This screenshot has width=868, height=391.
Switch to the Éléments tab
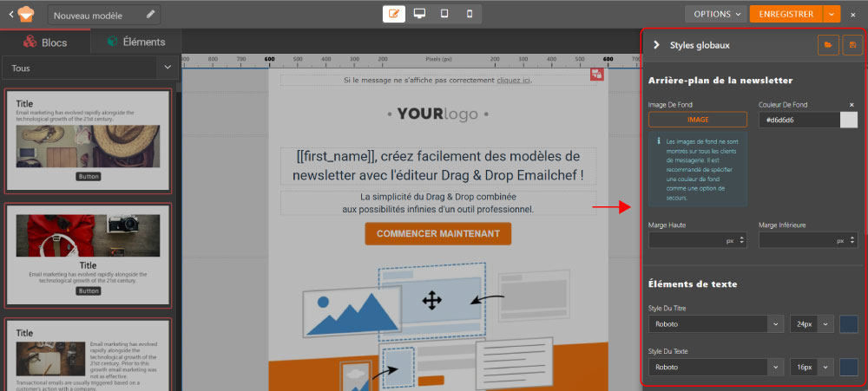pyautogui.click(x=135, y=41)
